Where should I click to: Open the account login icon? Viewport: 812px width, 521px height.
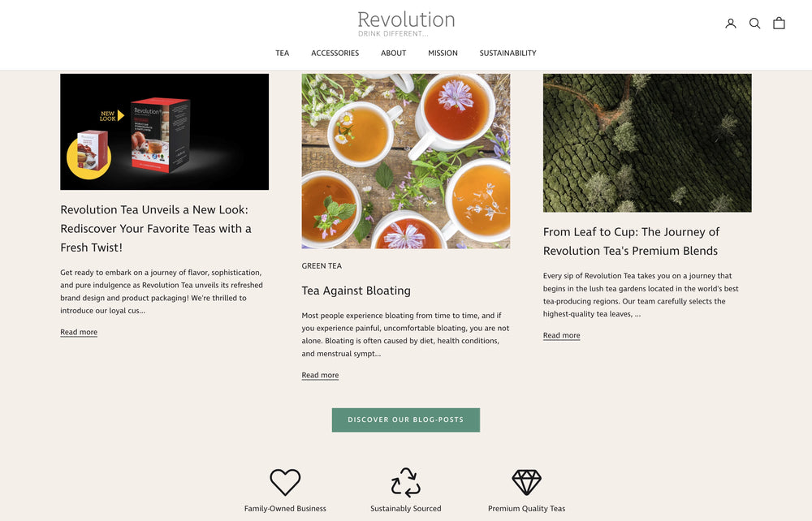(x=730, y=24)
